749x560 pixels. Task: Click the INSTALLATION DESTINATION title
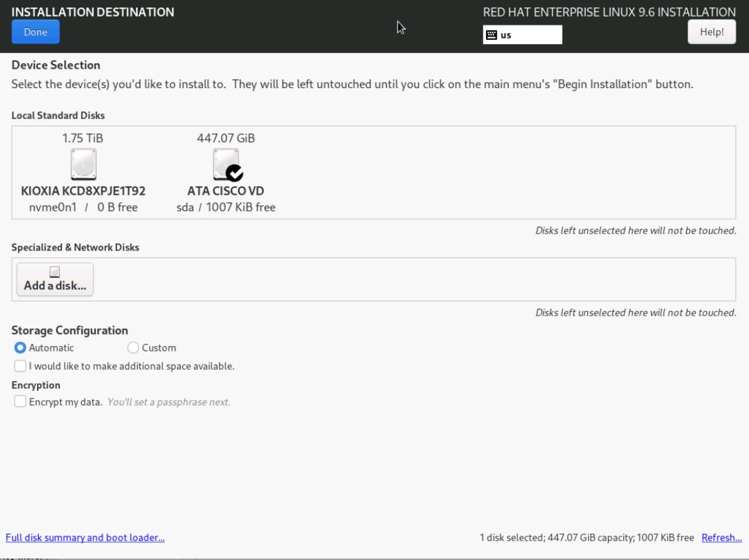(x=93, y=12)
